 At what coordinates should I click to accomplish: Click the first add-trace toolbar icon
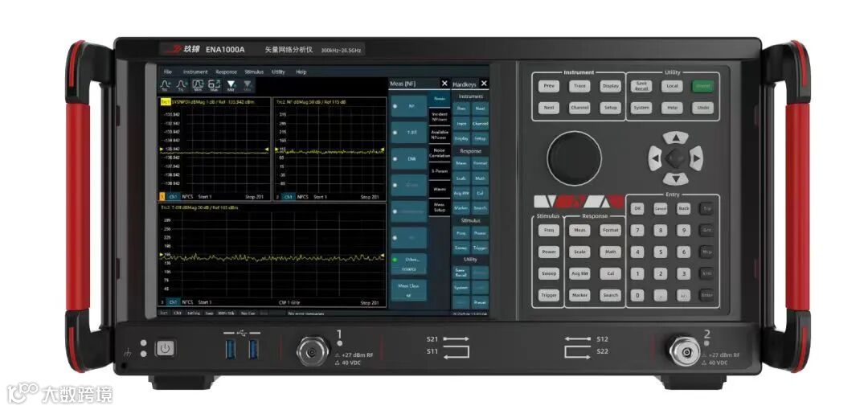point(165,84)
